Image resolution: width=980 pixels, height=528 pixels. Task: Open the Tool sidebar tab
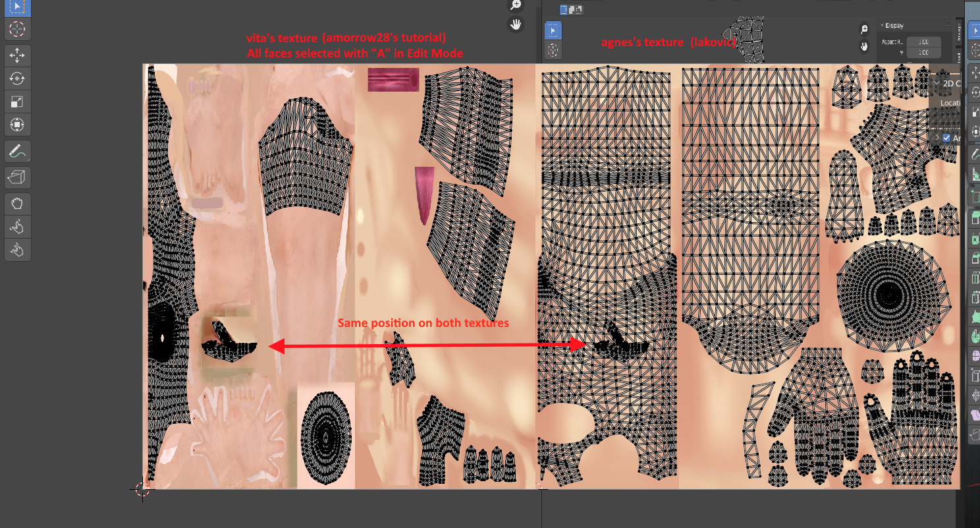(x=960, y=57)
